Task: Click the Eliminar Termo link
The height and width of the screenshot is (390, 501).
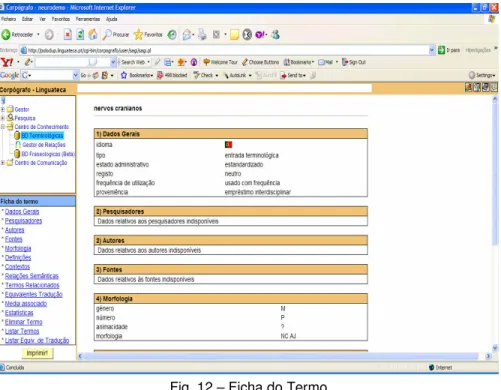Action: coord(24,322)
